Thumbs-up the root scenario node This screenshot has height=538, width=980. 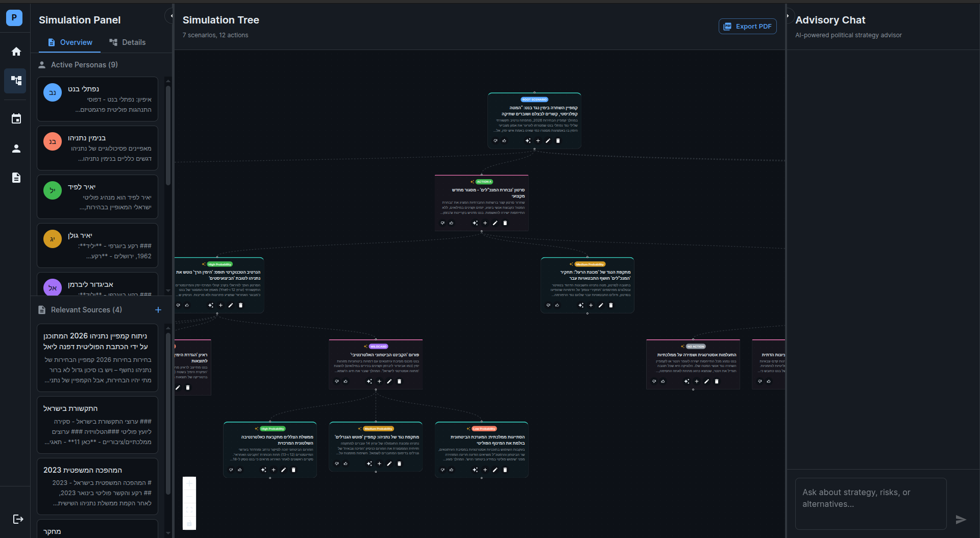[504, 141]
